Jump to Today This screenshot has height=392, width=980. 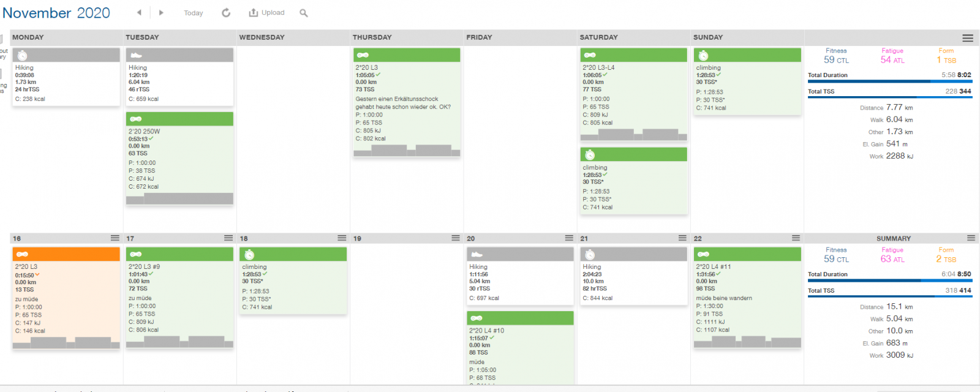click(194, 13)
